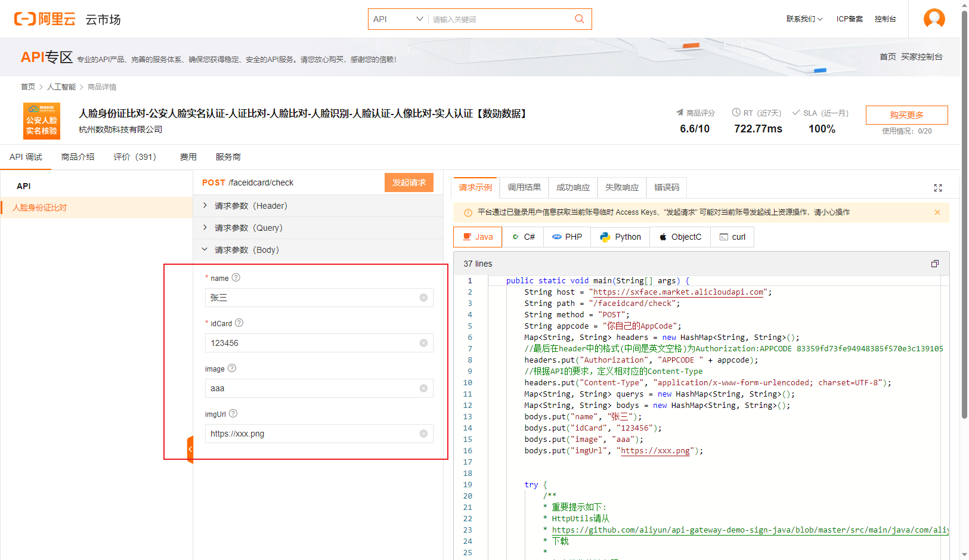Click the 37 lines label
The width and height of the screenshot is (969, 560).
click(478, 264)
